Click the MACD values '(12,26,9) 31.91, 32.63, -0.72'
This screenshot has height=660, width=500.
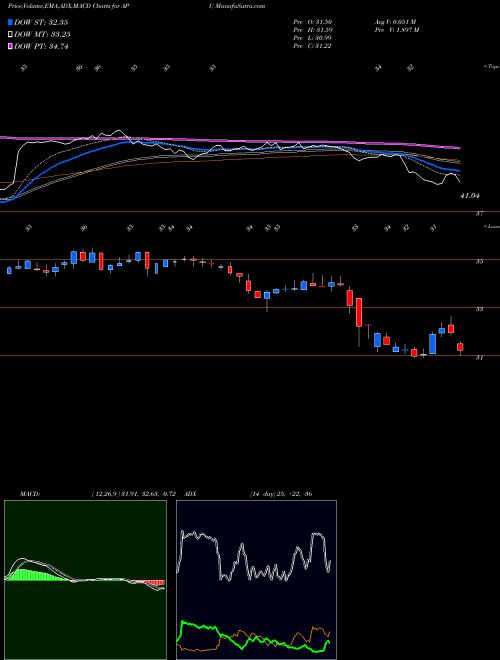point(136,494)
